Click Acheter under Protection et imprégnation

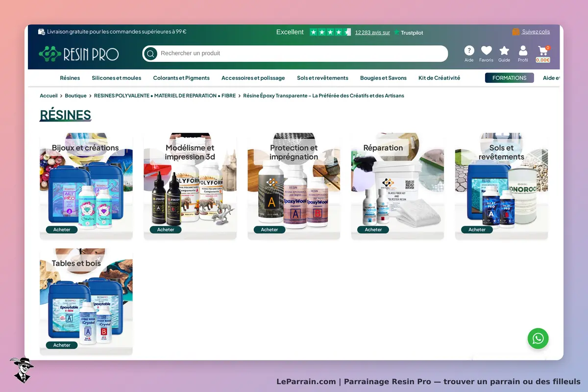coord(269,230)
